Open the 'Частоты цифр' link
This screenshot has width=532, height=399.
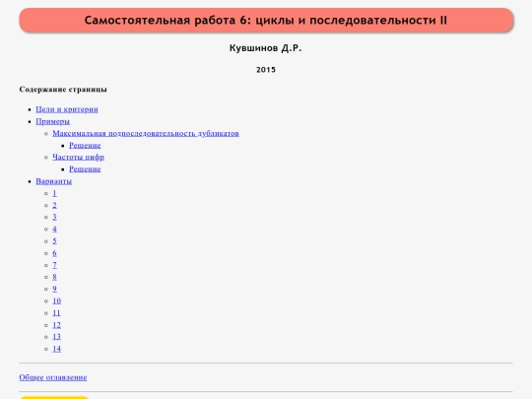[x=79, y=157]
